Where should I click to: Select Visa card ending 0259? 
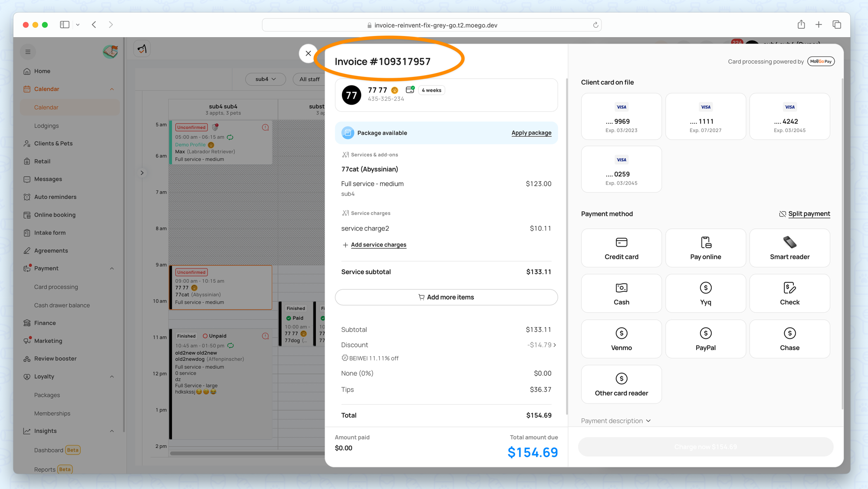(621, 169)
